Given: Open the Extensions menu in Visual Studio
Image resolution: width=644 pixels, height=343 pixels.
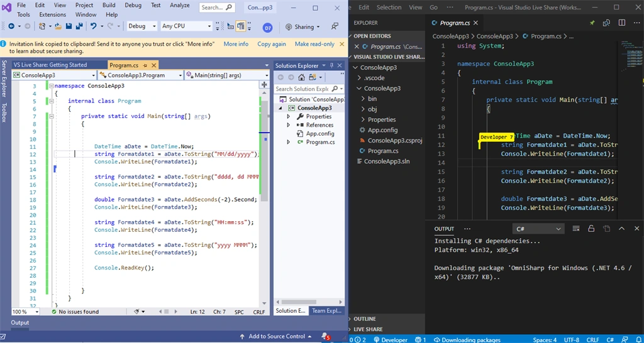Looking at the screenshot, I should pos(53,14).
